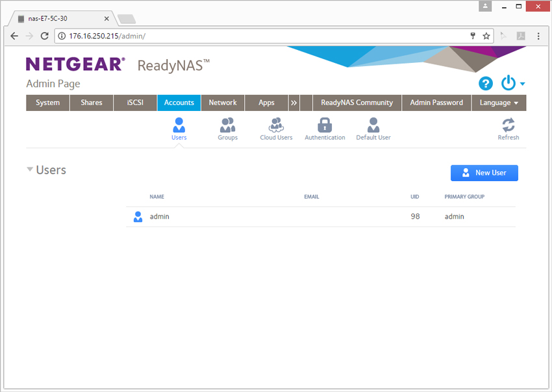
Task: Switch to the Apps tab
Action: (x=266, y=103)
